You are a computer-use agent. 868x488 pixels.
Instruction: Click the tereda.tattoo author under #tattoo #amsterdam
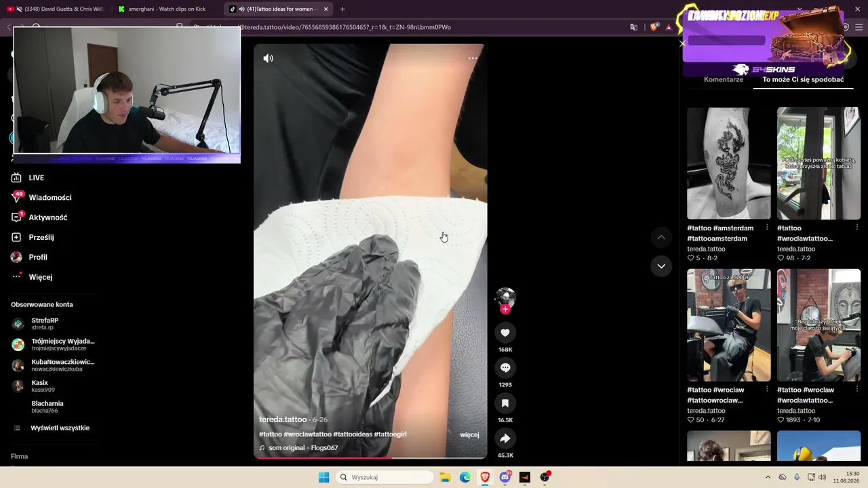tap(706, 249)
